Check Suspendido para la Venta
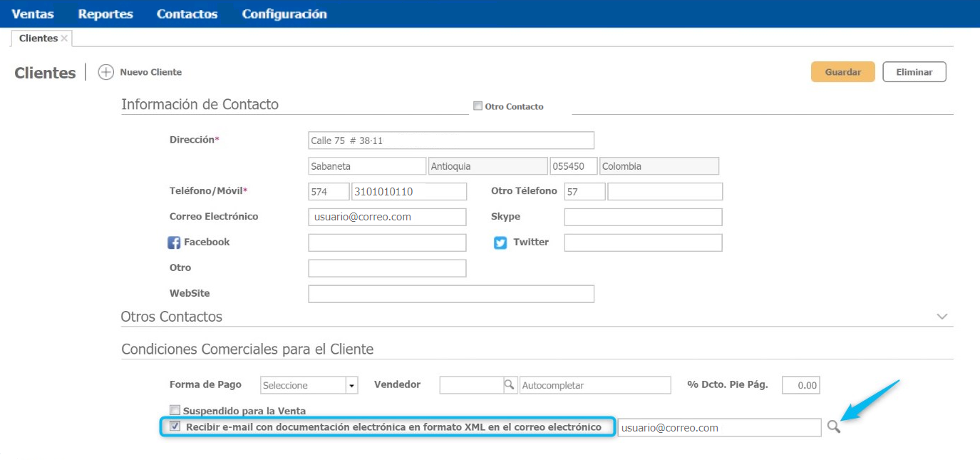This screenshot has height=460, width=980. point(175,410)
